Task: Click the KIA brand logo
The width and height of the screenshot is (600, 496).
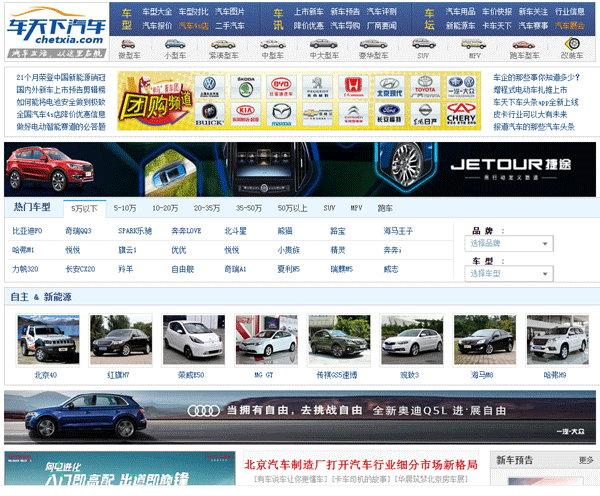Action: [245, 114]
